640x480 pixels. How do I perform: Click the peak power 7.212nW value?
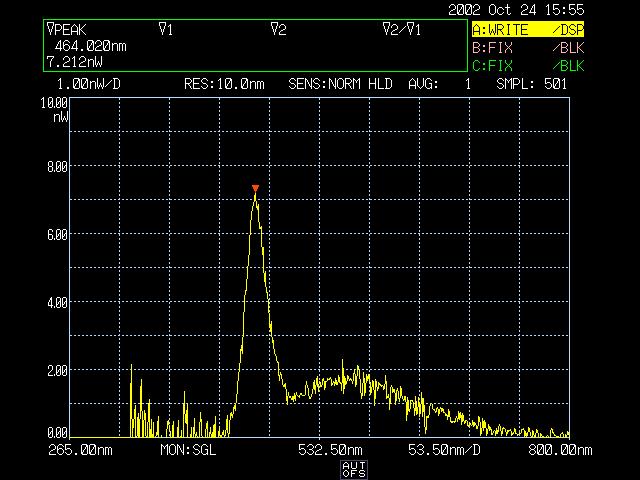(74, 62)
